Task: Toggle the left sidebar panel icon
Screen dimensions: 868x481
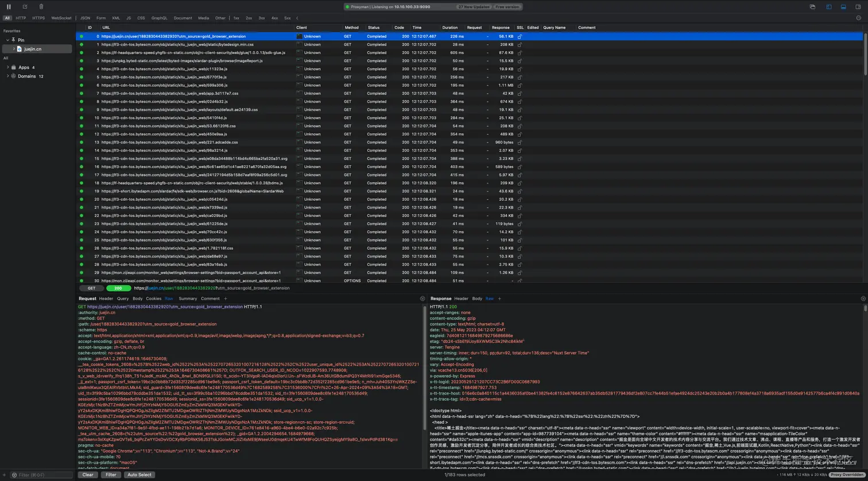Action: pyautogui.click(x=828, y=7)
